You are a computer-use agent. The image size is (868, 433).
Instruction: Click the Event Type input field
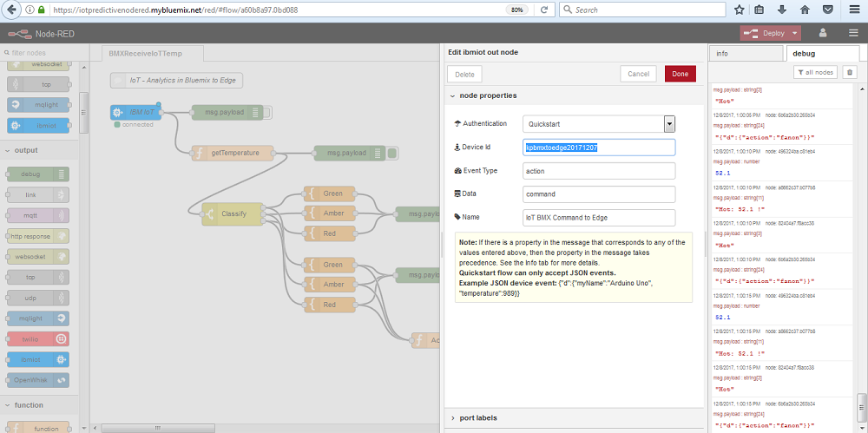pos(599,171)
